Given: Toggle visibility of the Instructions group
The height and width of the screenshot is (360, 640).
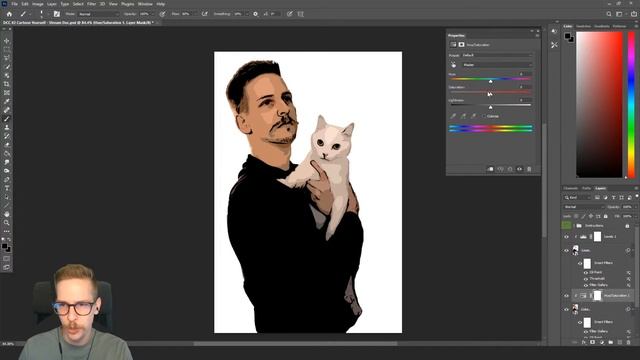Looking at the screenshot, I should click(566, 226).
